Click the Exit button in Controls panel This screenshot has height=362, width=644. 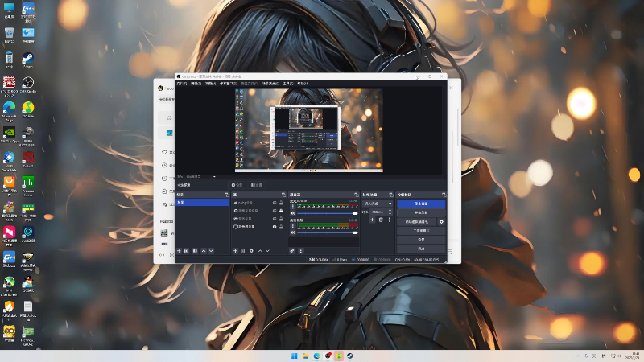[421, 249]
